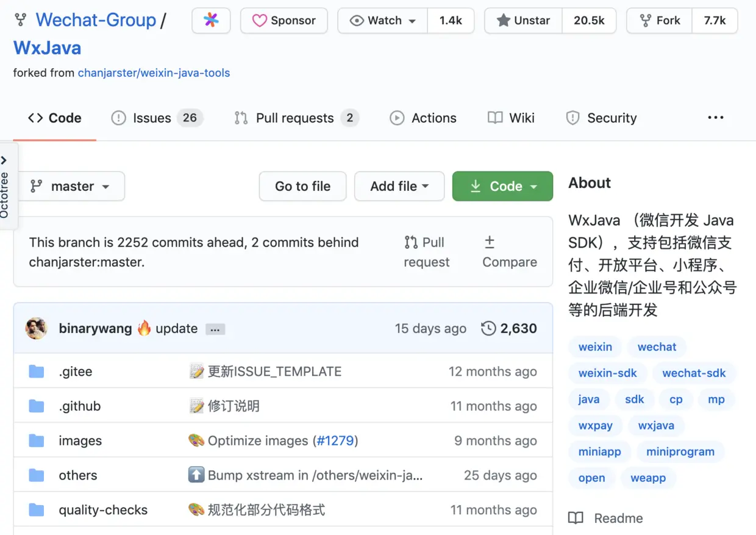Expand the commit message ellipsis button

pyautogui.click(x=215, y=329)
